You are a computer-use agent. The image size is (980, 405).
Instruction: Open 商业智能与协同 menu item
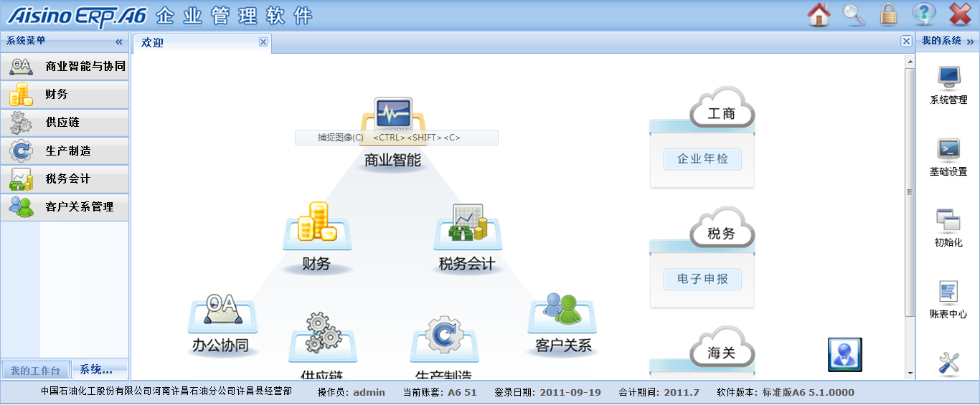65,66
